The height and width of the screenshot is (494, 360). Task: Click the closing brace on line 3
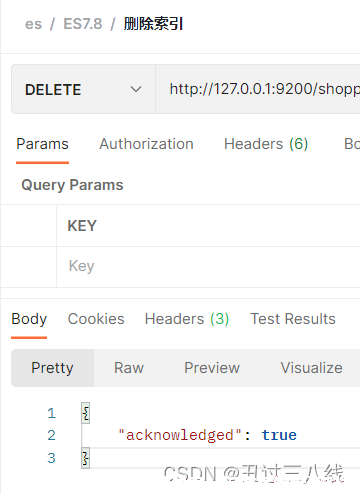point(86,458)
